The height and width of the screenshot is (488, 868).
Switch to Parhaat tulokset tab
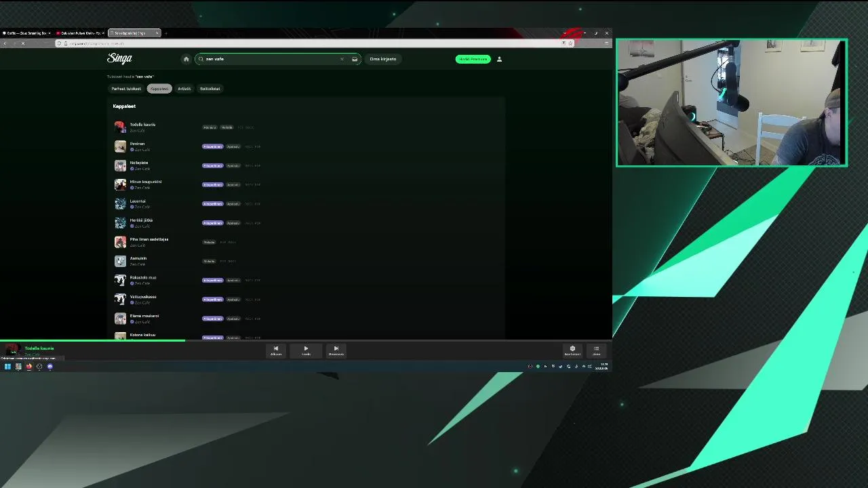[x=127, y=89]
